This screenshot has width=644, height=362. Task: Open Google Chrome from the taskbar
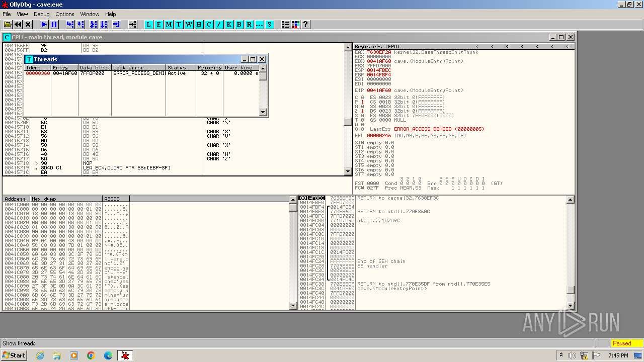coord(91,355)
